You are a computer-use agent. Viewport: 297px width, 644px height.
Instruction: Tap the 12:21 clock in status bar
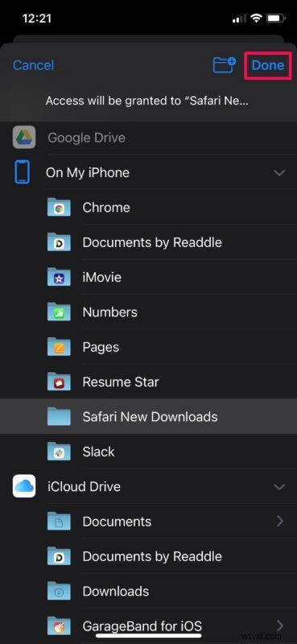[37, 19]
